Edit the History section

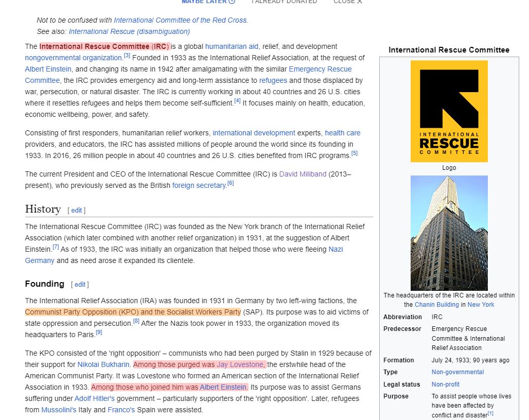(x=76, y=210)
